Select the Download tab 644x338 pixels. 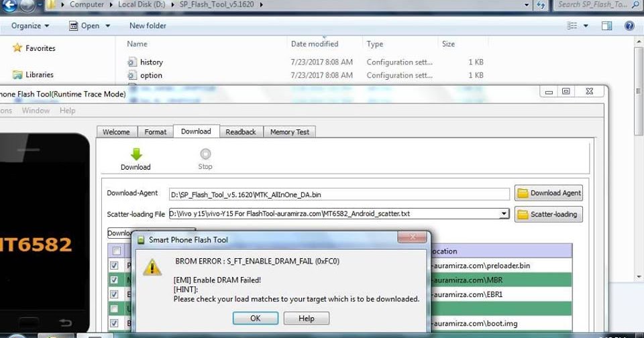(x=196, y=131)
